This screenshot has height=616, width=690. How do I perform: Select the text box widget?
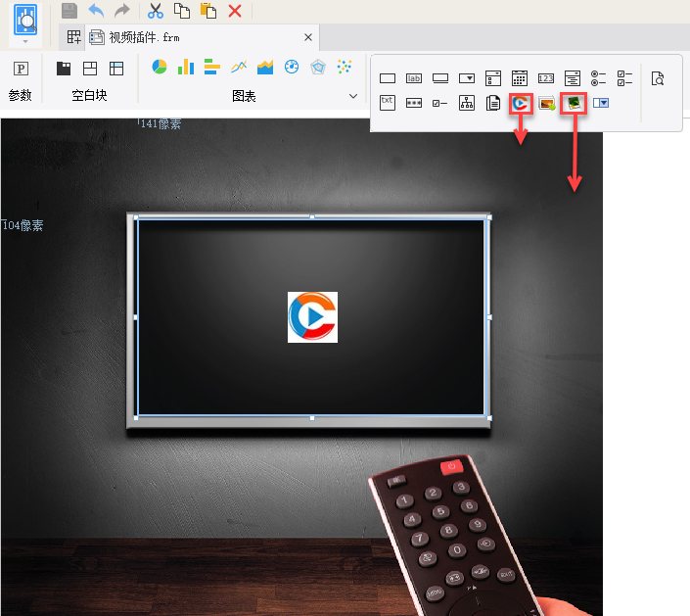click(388, 78)
